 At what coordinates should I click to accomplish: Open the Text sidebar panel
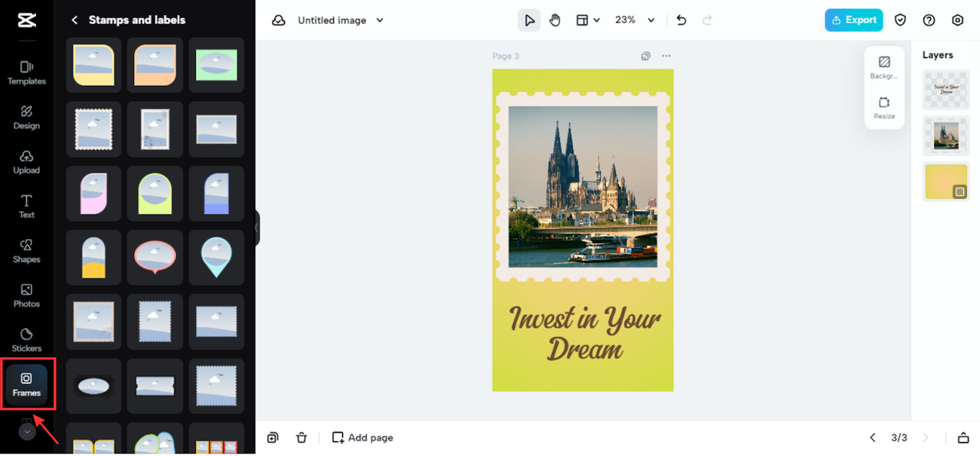pos(26,206)
